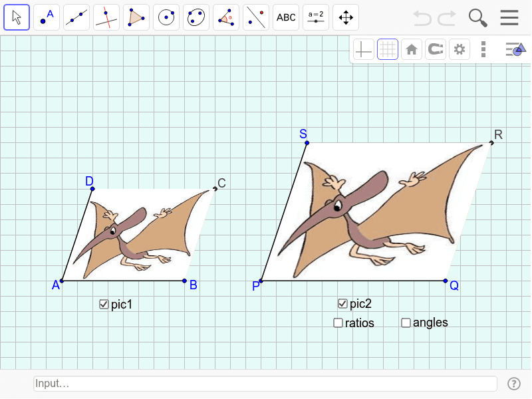The height and width of the screenshot is (399, 532).
Task: Select point C of the parallelogram
Action: 215,189
